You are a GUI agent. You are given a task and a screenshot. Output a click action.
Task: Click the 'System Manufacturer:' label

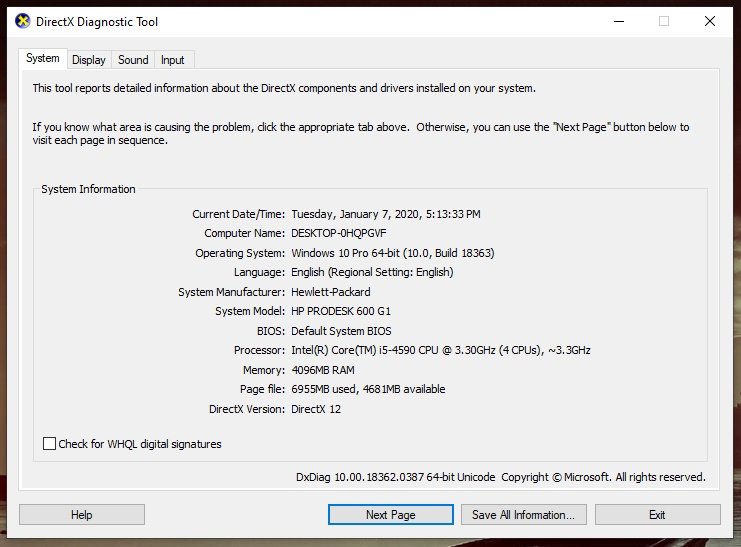click(232, 292)
